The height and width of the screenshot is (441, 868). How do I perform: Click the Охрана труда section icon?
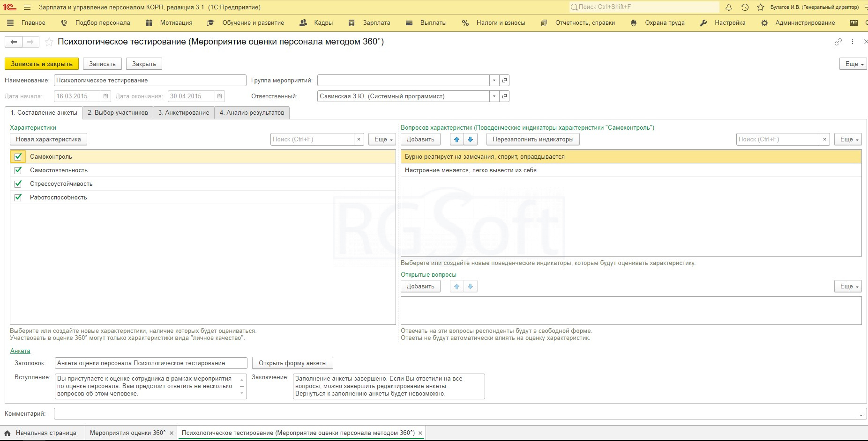[634, 23]
